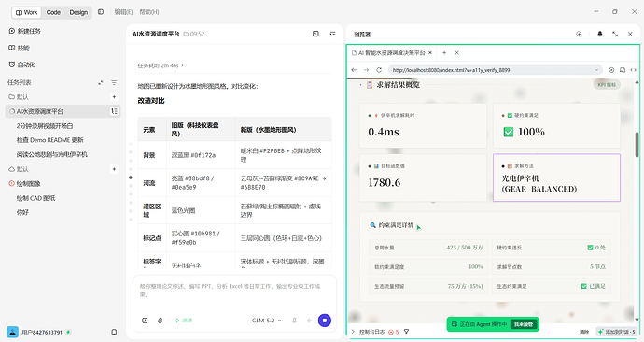Open 自动化 in the sidebar

click(x=22, y=64)
